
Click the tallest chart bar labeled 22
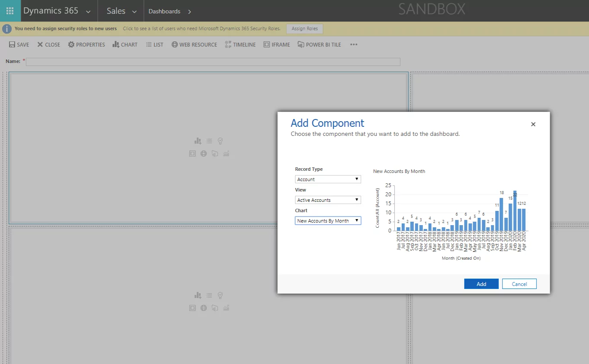click(515, 210)
